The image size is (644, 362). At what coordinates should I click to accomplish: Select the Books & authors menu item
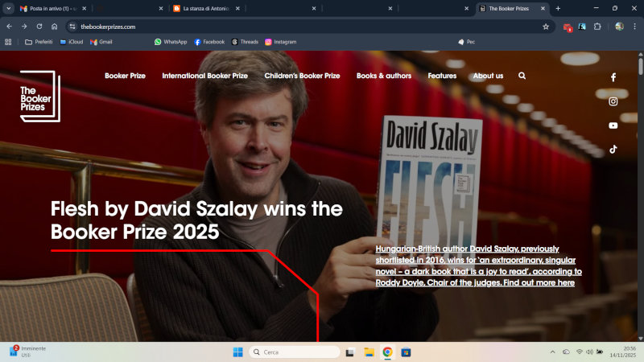tap(384, 76)
